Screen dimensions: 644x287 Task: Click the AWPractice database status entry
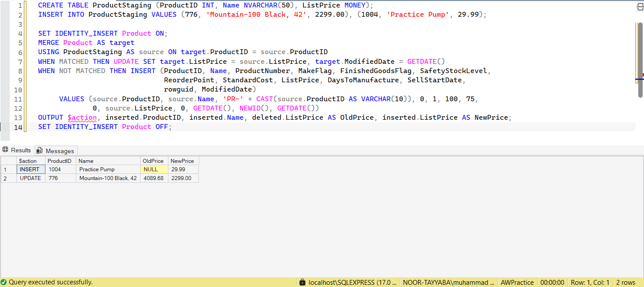coord(517,282)
